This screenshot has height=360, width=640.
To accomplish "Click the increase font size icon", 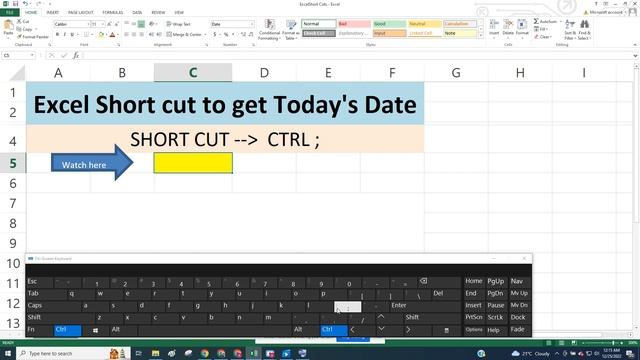I will pyautogui.click(x=109, y=24).
